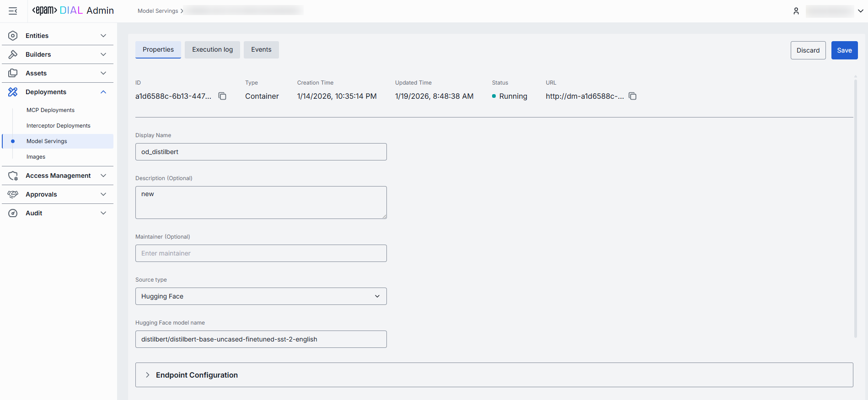Open the user account dropdown arrow

coord(860,11)
